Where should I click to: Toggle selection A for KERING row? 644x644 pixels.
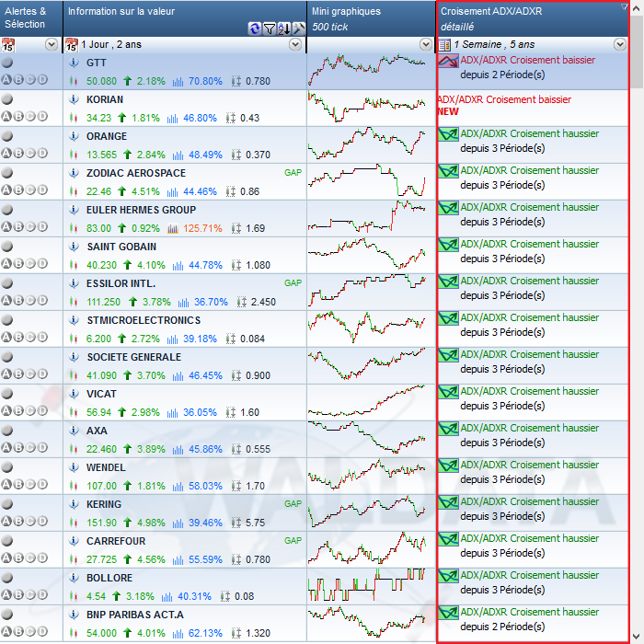[6, 522]
